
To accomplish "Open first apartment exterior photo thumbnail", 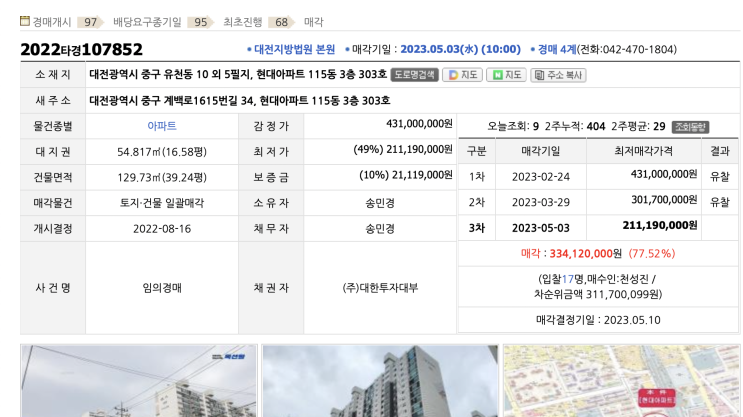I will point(139,381).
